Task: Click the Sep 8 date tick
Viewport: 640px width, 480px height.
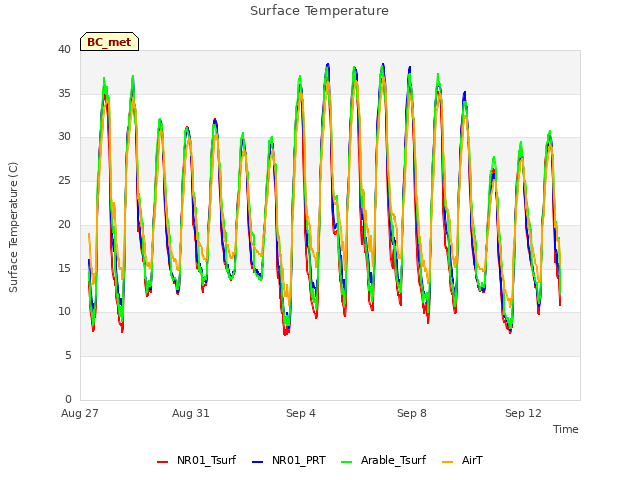Action: tap(412, 413)
